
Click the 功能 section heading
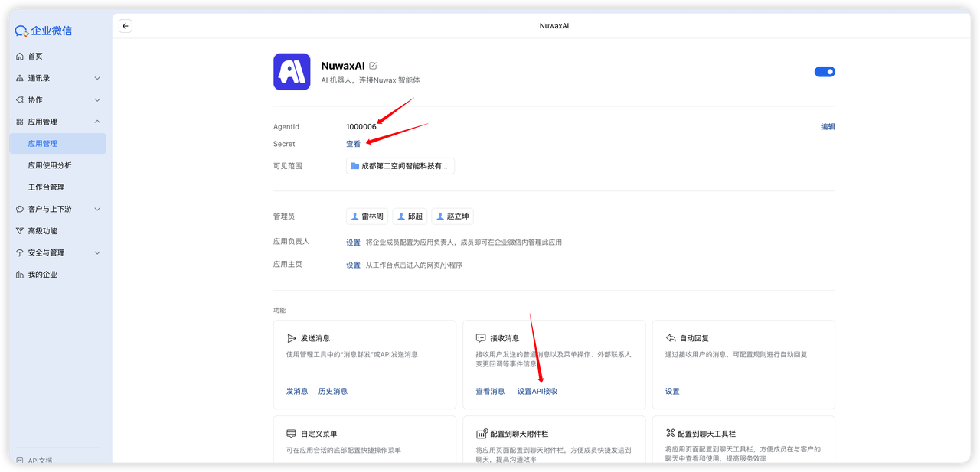coord(279,311)
